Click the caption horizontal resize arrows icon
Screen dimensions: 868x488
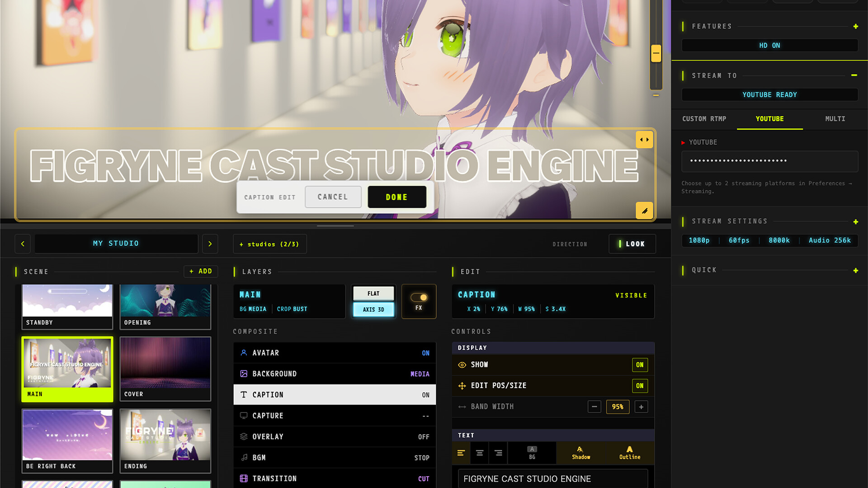(x=644, y=140)
